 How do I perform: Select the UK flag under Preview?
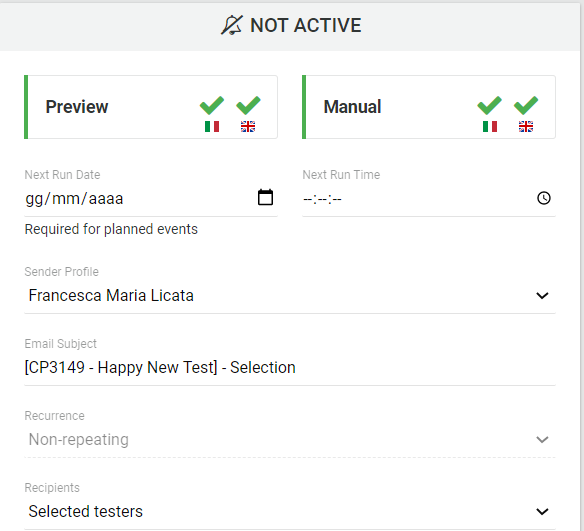248,127
